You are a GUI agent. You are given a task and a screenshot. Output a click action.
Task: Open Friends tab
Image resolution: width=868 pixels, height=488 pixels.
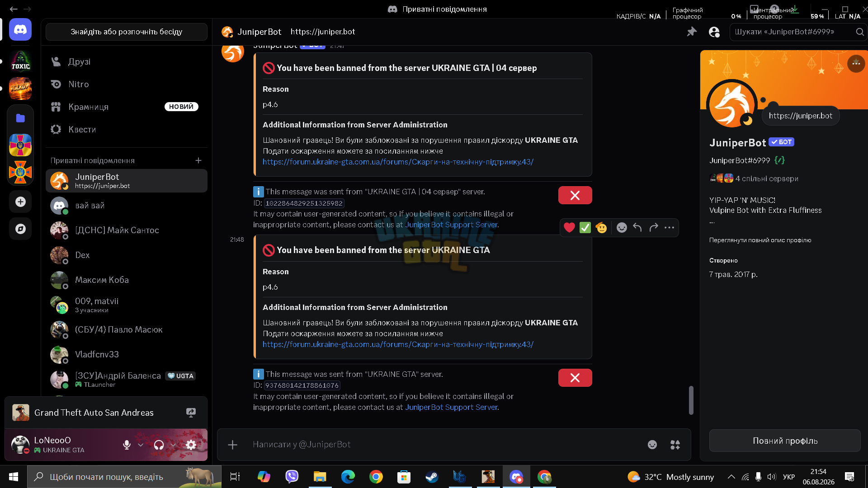(x=127, y=61)
